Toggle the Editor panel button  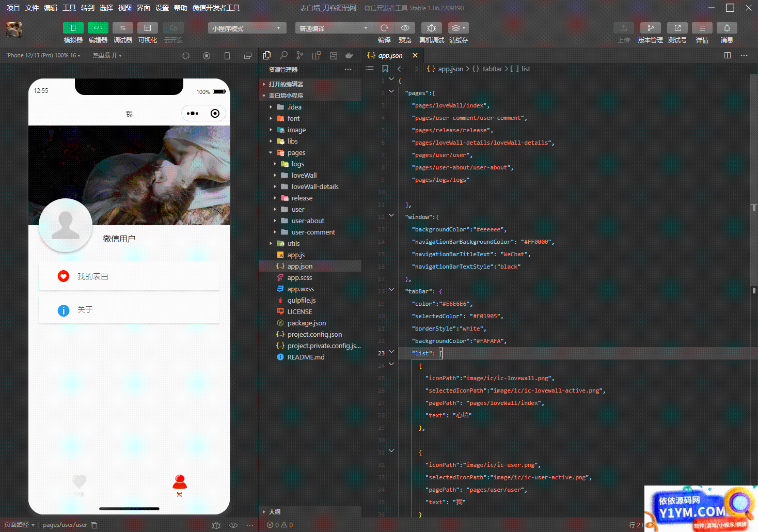point(98,28)
